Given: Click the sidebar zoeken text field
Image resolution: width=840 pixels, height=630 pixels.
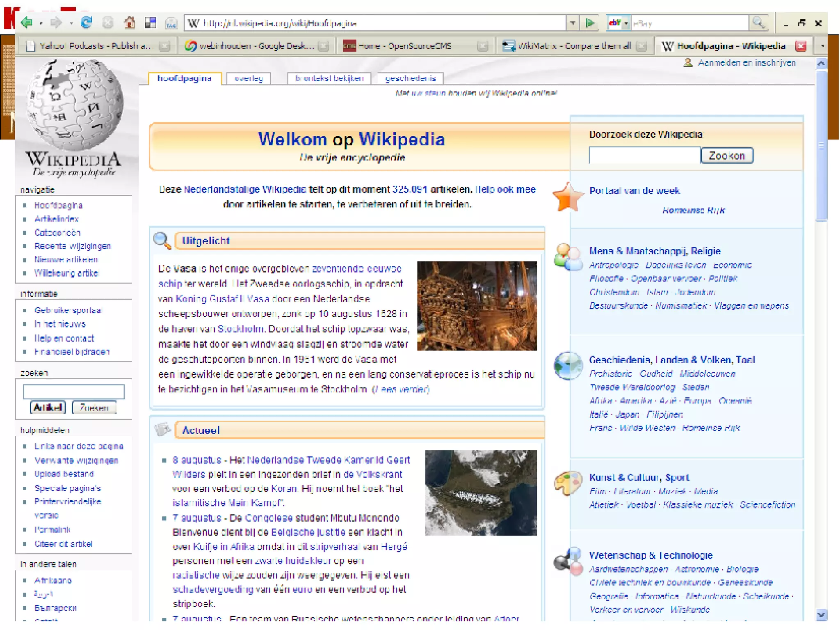Looking at the screenshot, I should point(74,391).
